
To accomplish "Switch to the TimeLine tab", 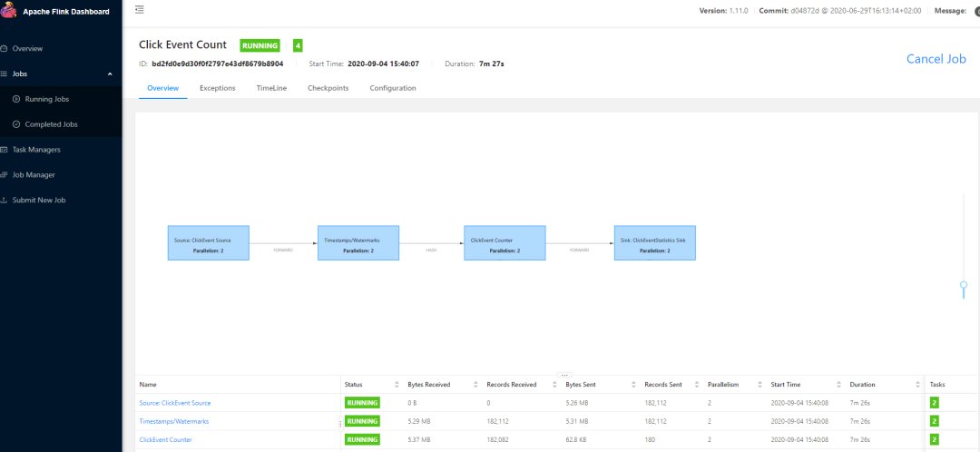I will pyautogui.click(x=271, y=88).
